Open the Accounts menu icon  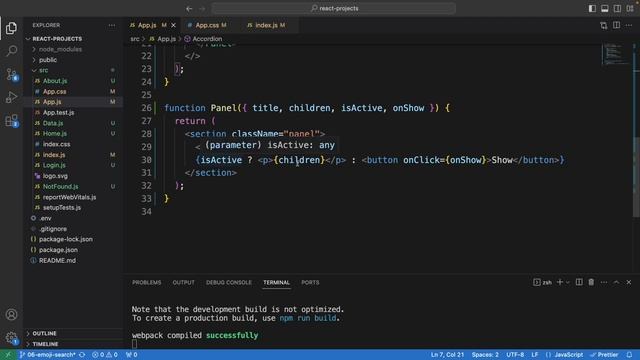point(11,315)
